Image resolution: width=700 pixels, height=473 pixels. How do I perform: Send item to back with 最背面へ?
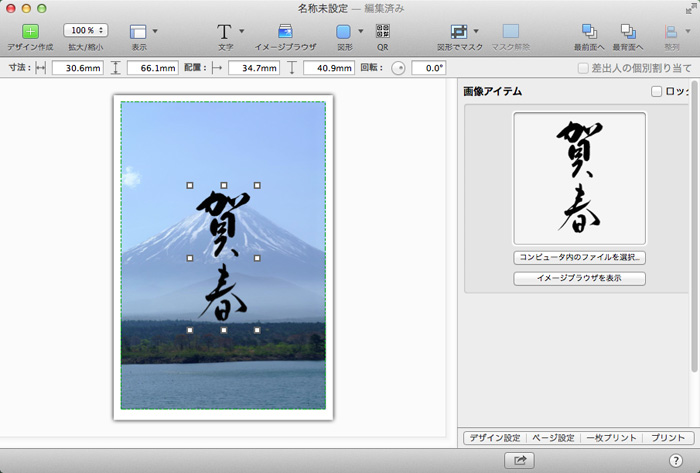[628, 31]
